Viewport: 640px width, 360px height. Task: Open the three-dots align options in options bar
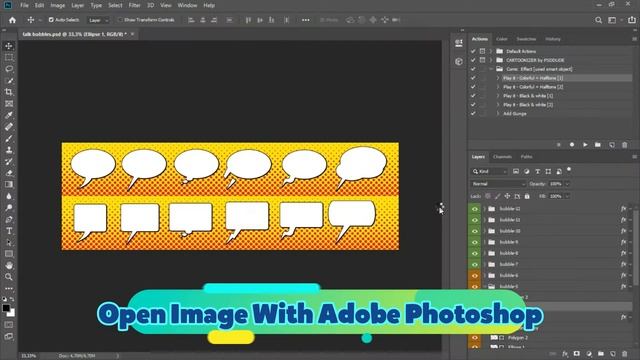click(x=305, y=20)
